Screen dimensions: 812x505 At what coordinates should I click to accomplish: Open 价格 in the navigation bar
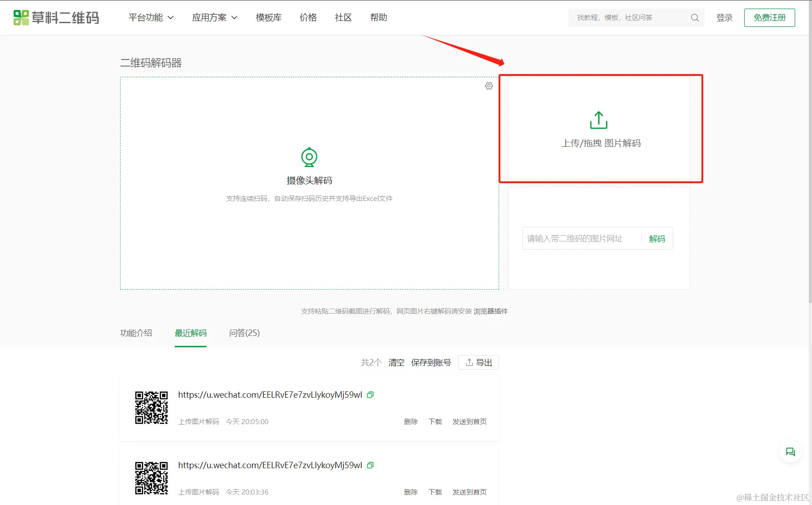coord(308,17)
